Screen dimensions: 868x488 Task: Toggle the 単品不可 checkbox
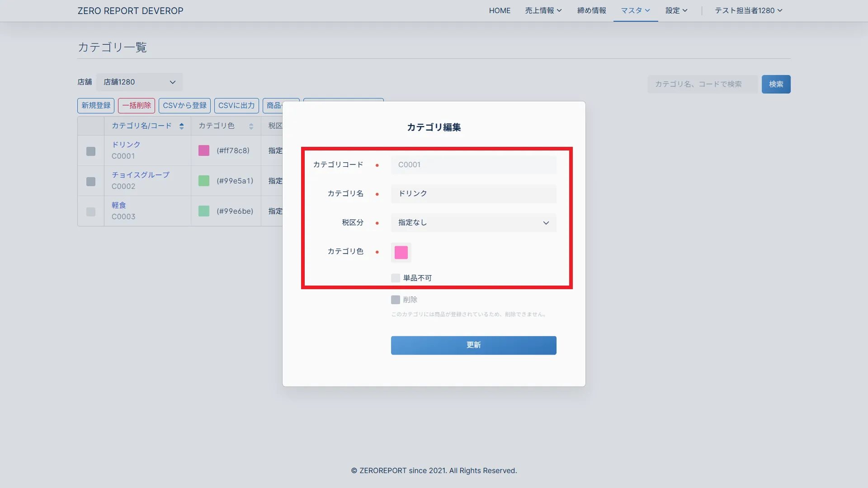396,278
